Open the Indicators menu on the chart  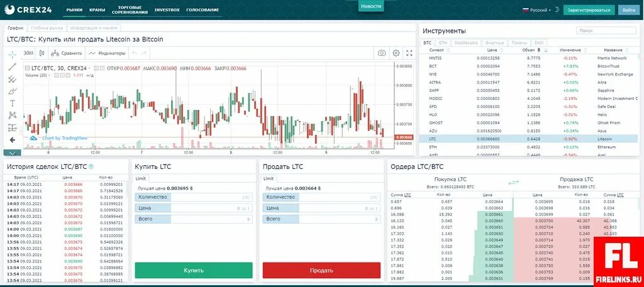coord(107,53)
